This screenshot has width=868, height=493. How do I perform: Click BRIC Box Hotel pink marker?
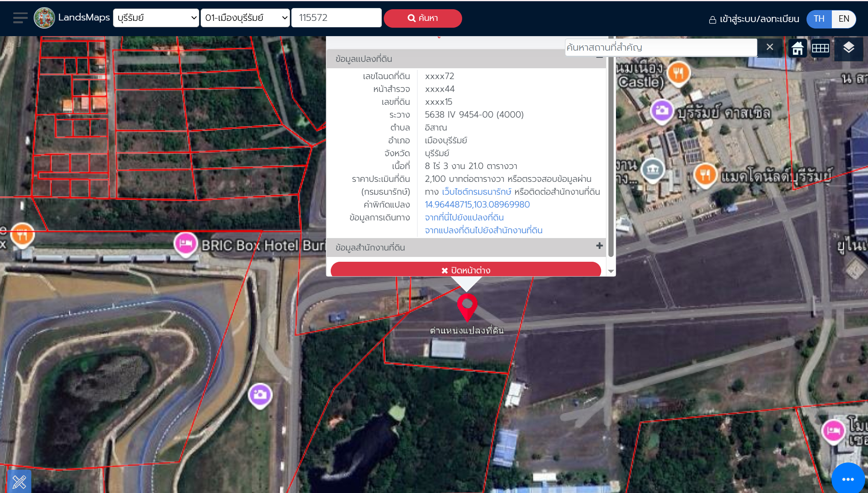click(x=185, y=243)
